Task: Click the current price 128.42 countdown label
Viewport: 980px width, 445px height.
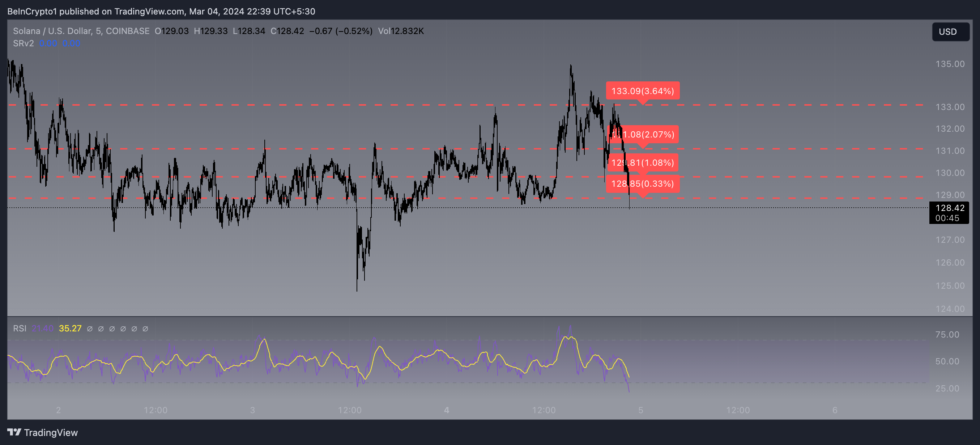Action: 949,213
